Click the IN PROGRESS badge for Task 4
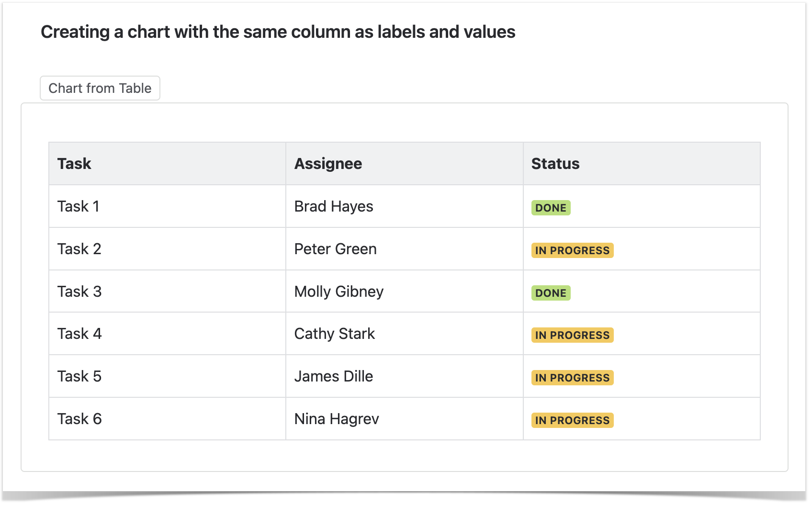 (572, 335)
